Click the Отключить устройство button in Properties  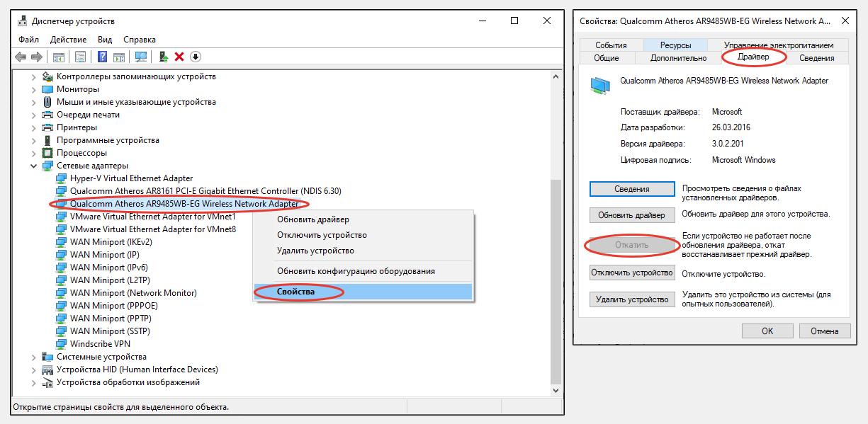point(632,273)
